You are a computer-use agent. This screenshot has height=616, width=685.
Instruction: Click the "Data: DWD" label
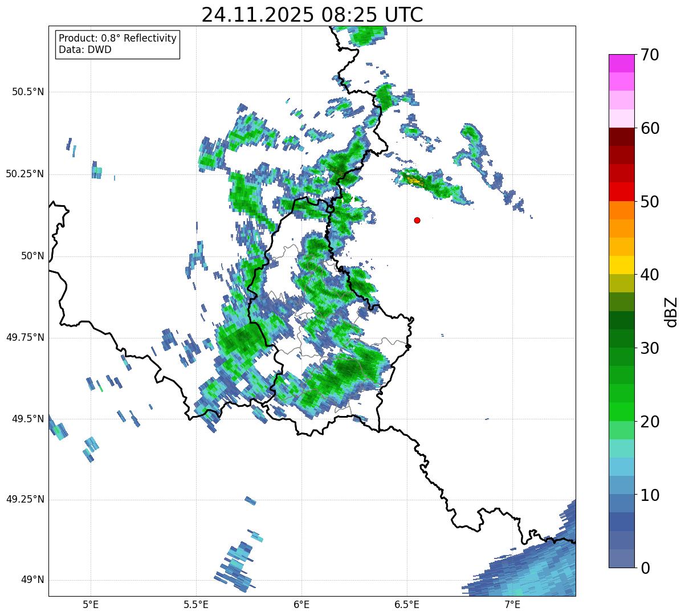[85, 50]
